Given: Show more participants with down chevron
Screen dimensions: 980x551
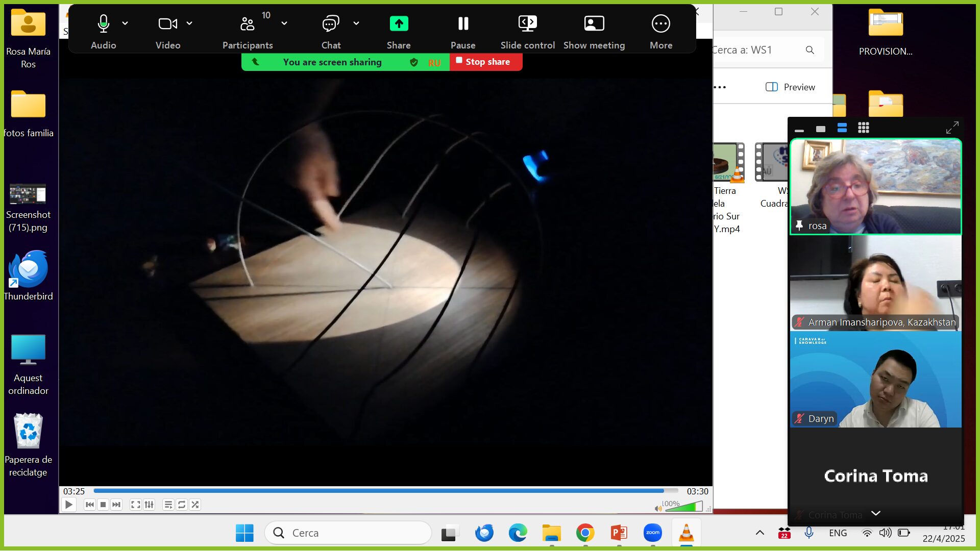Looking at the screenshot, I should (x=876, y=513).
